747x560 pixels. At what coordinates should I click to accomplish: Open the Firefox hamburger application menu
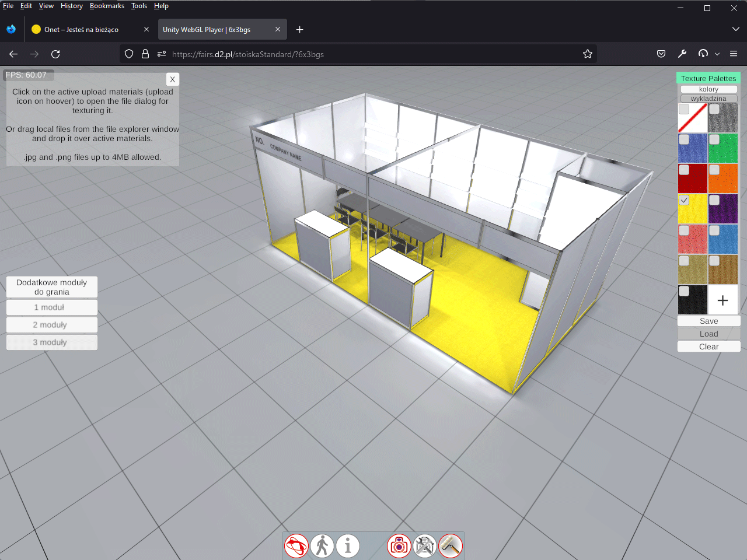click(734, 54)
